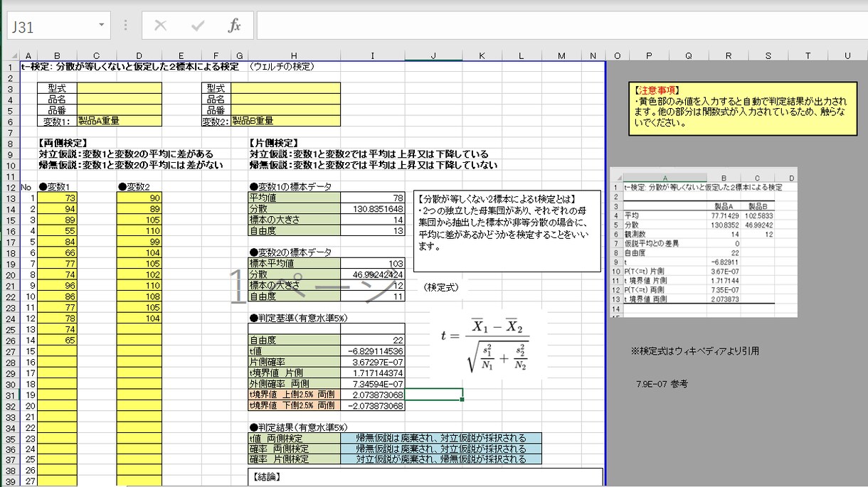Screen dimensions: 868x487
Task: Select column B header
Action: point(56,55)
